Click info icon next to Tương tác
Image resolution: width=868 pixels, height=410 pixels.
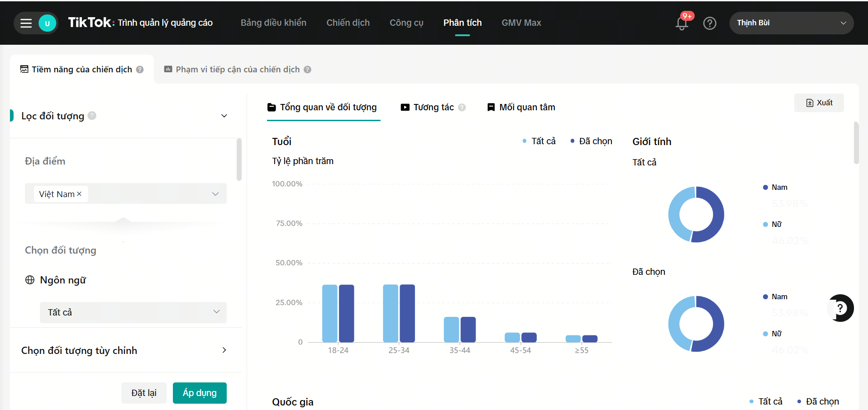click(x=462, y=108)
